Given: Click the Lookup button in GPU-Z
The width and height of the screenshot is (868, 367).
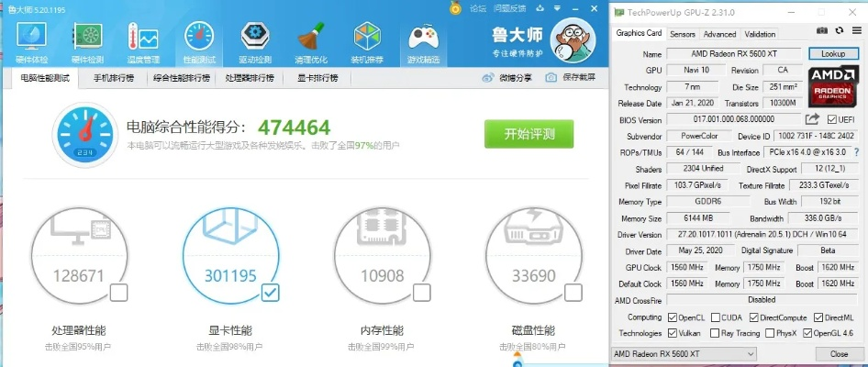Looking at the screenshot, I should 833,54.
